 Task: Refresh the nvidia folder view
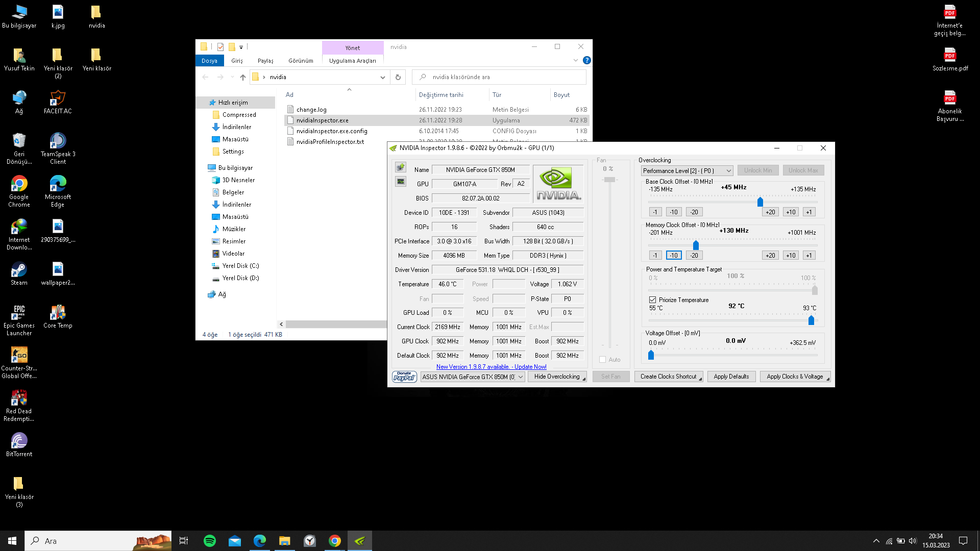398,77
